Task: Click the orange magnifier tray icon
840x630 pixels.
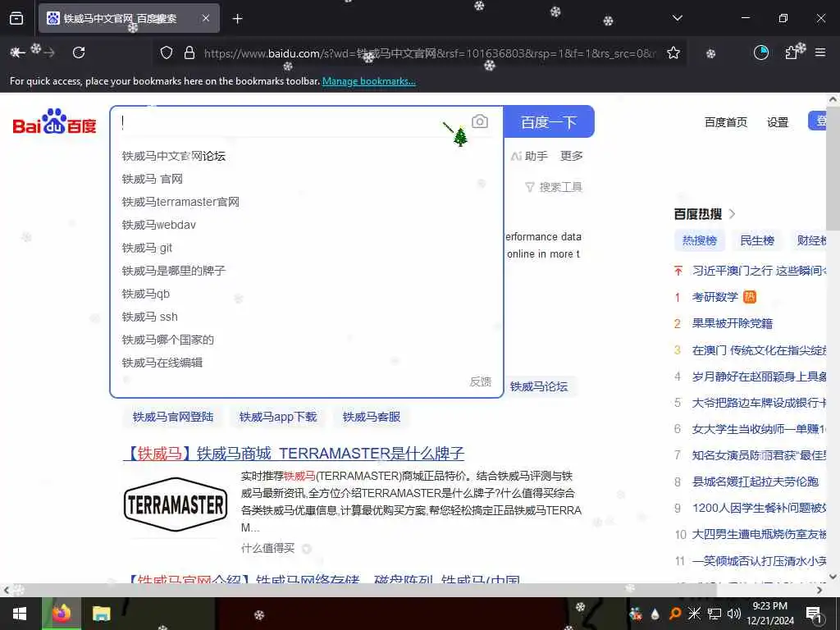Action: [x=675, y=614]
